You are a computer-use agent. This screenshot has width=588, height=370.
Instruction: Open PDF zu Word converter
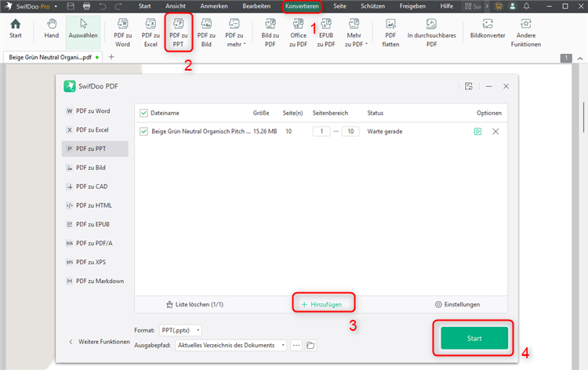coord(122,33)
